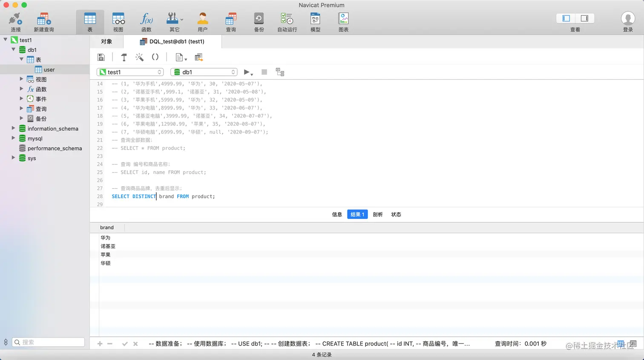The height and width of the screenshot is (360, 644).
Task: Toggle the right sidebar view button
Action: [x=584, y=18]
